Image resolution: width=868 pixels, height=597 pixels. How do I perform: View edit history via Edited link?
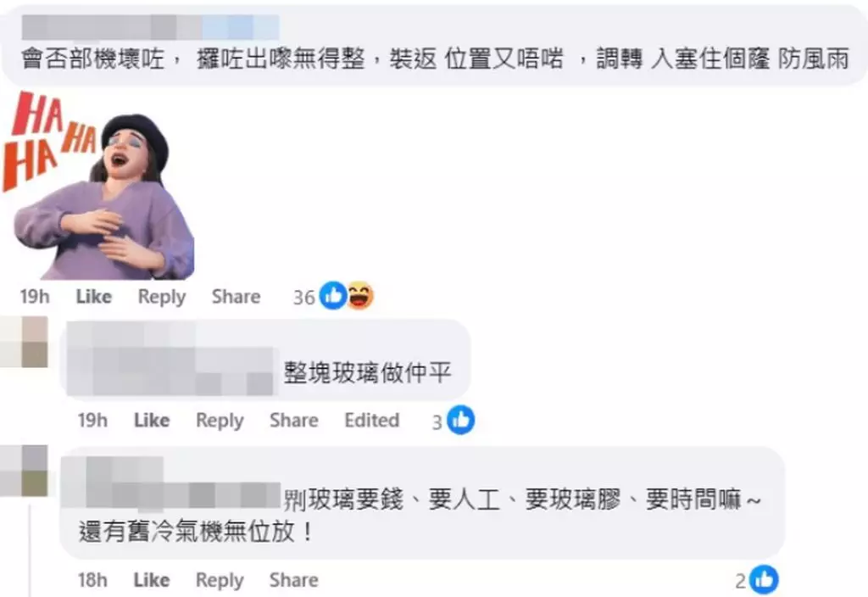372,421
